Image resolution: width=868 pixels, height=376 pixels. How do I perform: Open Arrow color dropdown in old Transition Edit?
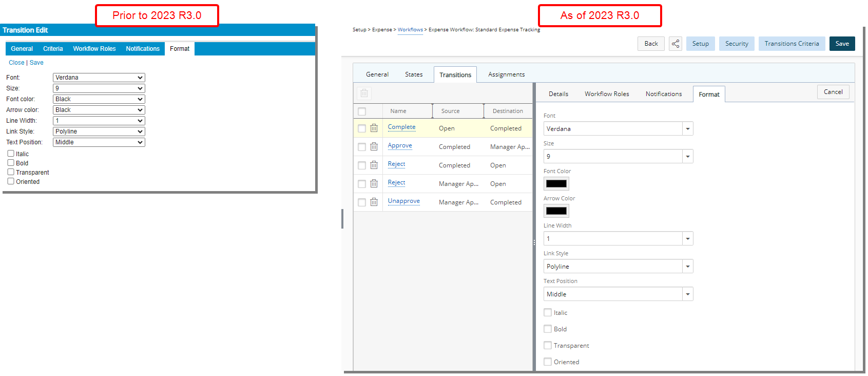tap(99, 110)
